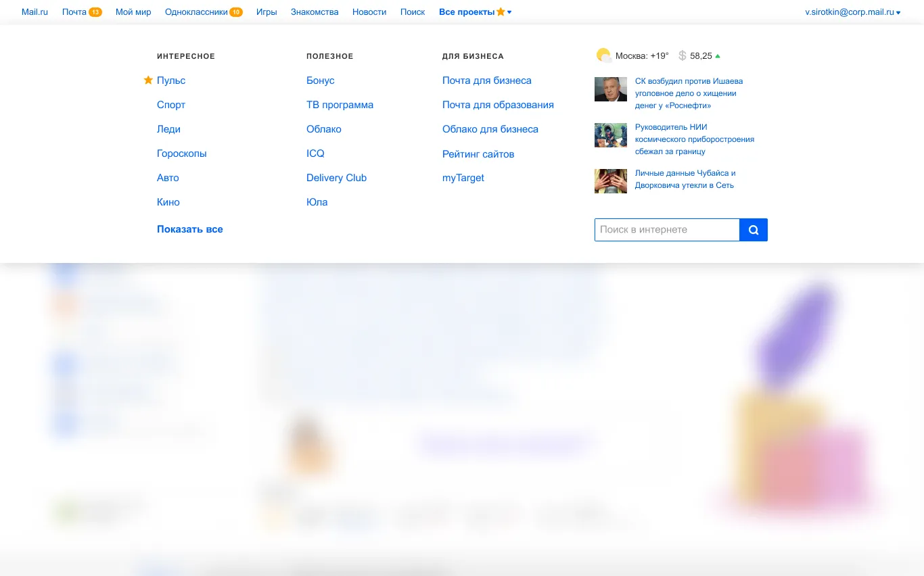Open the Авто link
Viewport: 924px width, 576px height.
click(x=168, y=178)
